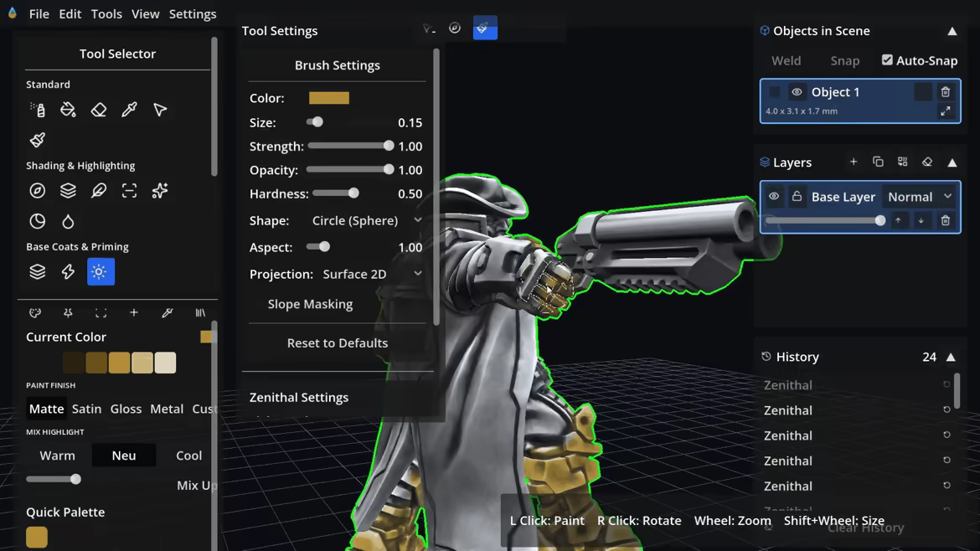Click the blue brush icon in Tool Settings header
Viewport: 980px width, 551px height.
[485, 28]
